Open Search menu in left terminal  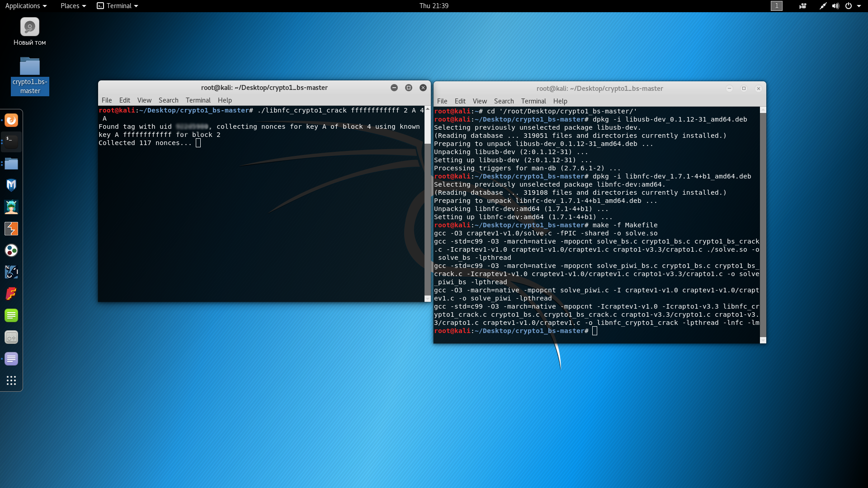click(x=168, y=100)
